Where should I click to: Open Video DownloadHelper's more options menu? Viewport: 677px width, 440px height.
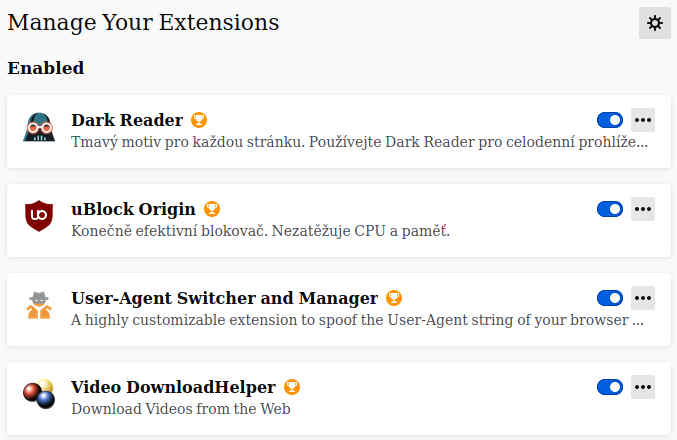click(x=643, y=387)
